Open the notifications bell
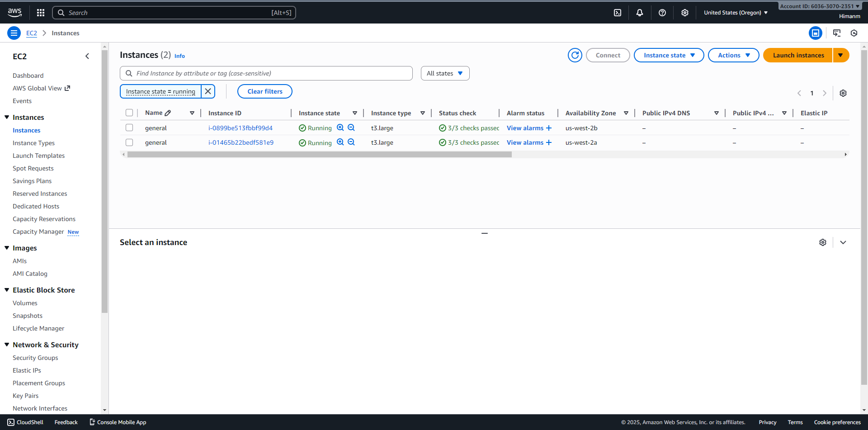868x430 pixels. 640,12
